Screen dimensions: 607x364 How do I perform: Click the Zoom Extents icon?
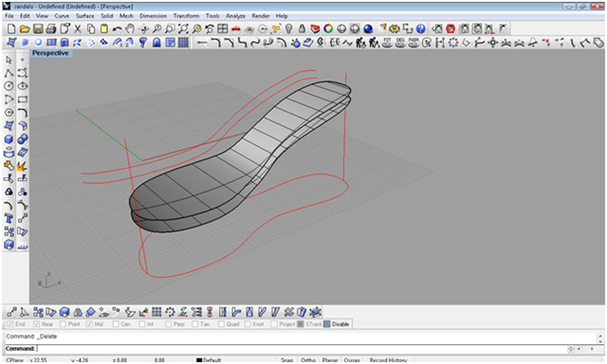(x=183, y=28)
